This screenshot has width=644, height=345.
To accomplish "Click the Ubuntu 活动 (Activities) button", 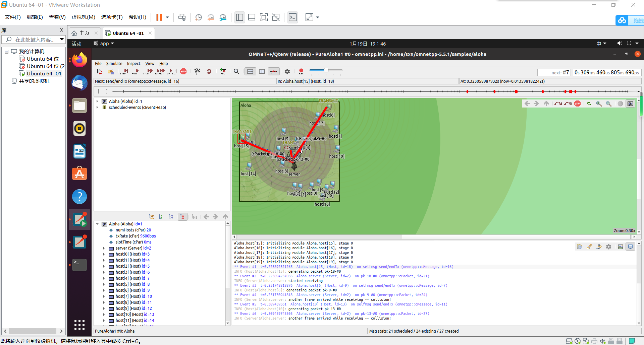I will (76, 44).
